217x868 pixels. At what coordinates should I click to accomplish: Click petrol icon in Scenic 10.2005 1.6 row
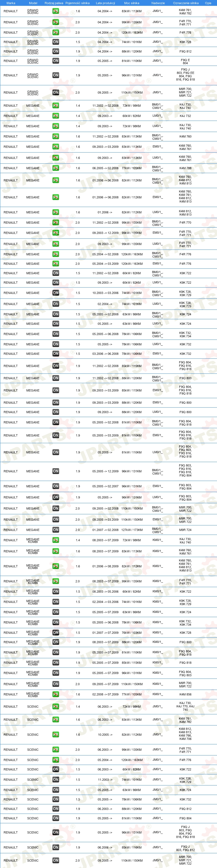[55, 734]
